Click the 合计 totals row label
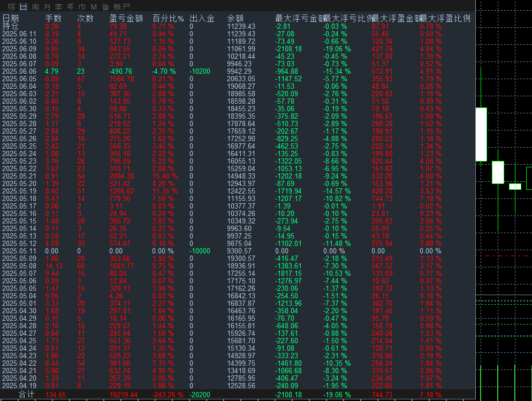Screen dimensions: 532x401 (26, 395)
